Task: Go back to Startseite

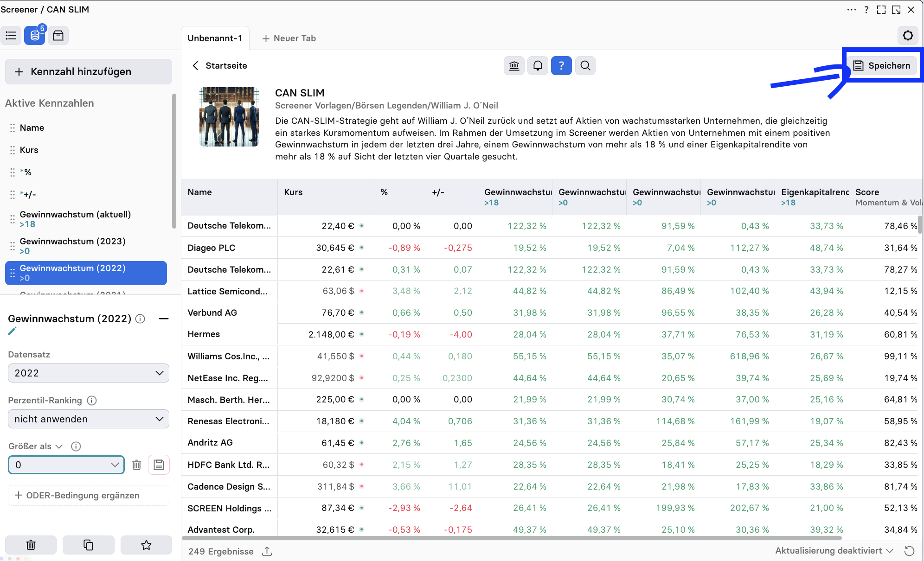Action: 220,66
